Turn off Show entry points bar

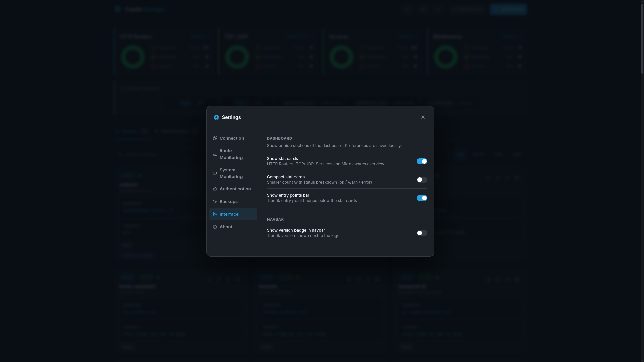click(422, 198)
